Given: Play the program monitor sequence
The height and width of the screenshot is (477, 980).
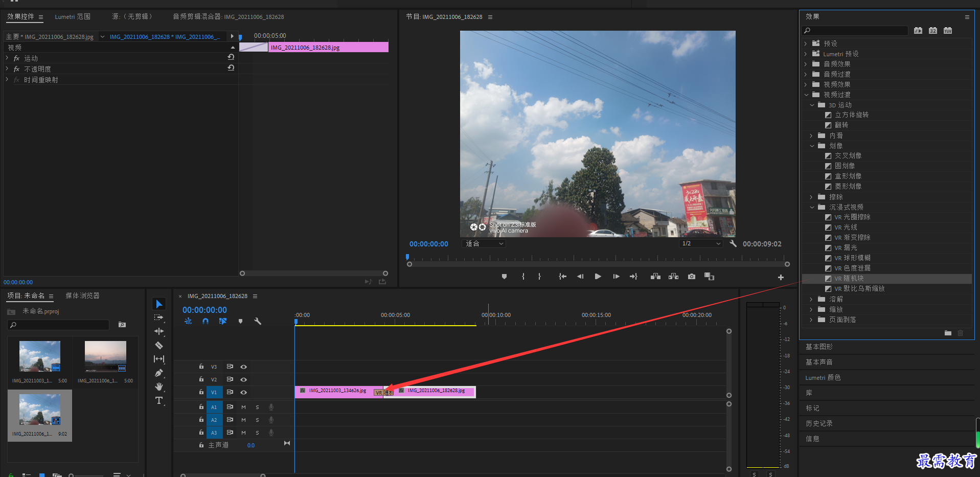Looking at the screenshot, I should pyautogui.click(x=598, y=277).
